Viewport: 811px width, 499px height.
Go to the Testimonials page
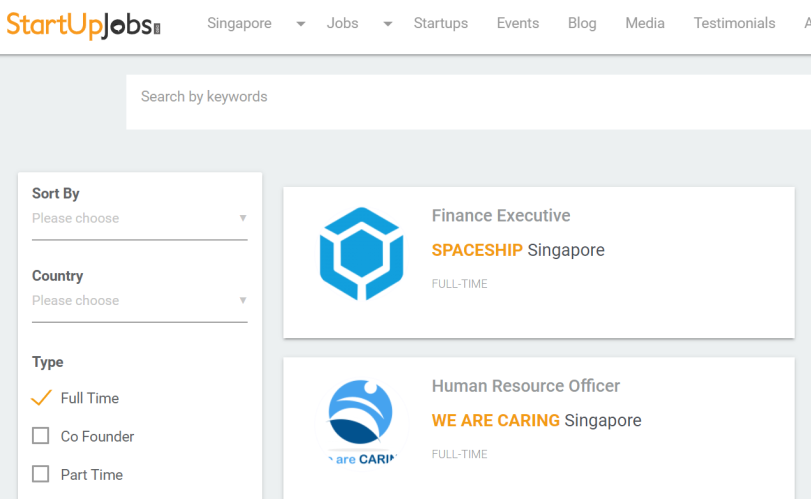[x=734, y=23]
